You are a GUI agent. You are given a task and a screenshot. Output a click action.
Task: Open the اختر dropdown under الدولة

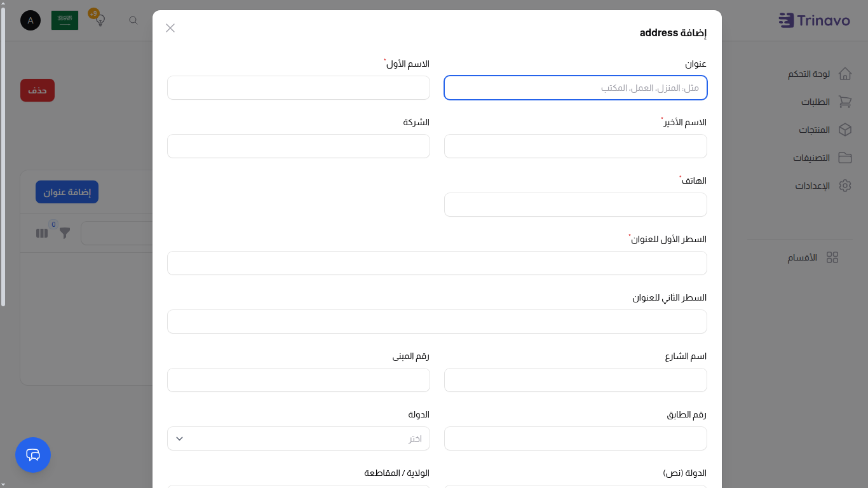(x=299, y=438)
